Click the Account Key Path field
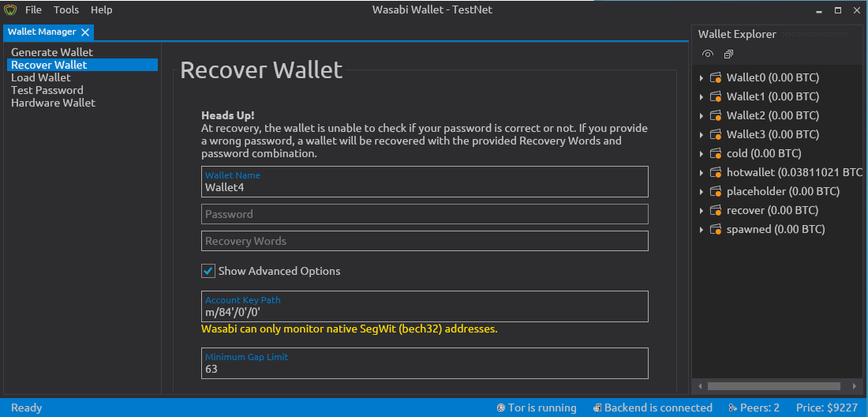 [425, 306]
